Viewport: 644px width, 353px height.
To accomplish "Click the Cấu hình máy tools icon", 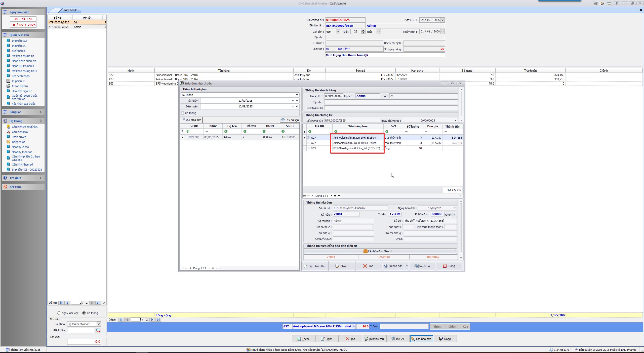I will (x=8, y=132).
